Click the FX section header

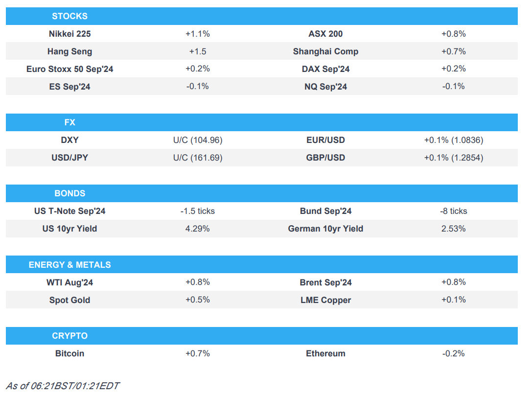tap(69, 122)
